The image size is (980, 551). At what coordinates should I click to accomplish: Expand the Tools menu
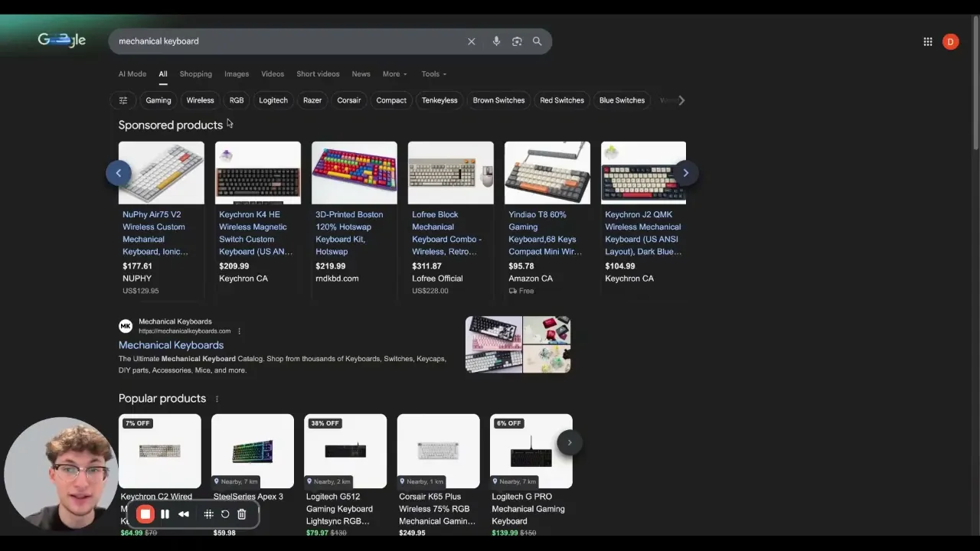(x=434, y=74)
